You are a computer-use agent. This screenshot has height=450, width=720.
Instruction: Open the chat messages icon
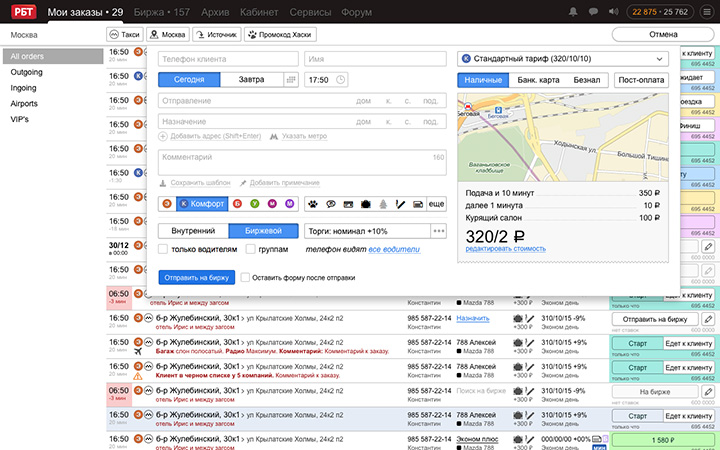click(x=593, y=12)
